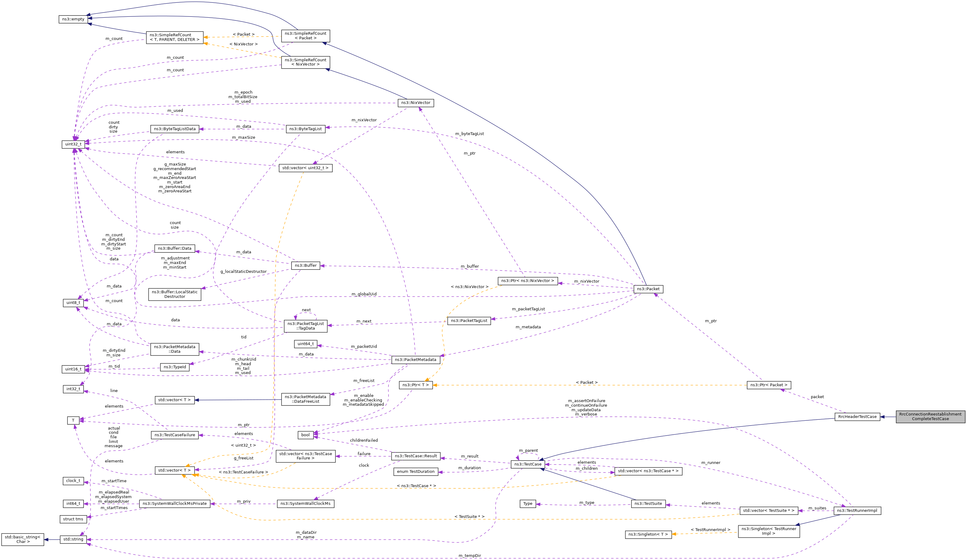This screenshot has height=560, width=967.
Task: Click the RrcHeaderTestCase node
Action: point(857,417)
